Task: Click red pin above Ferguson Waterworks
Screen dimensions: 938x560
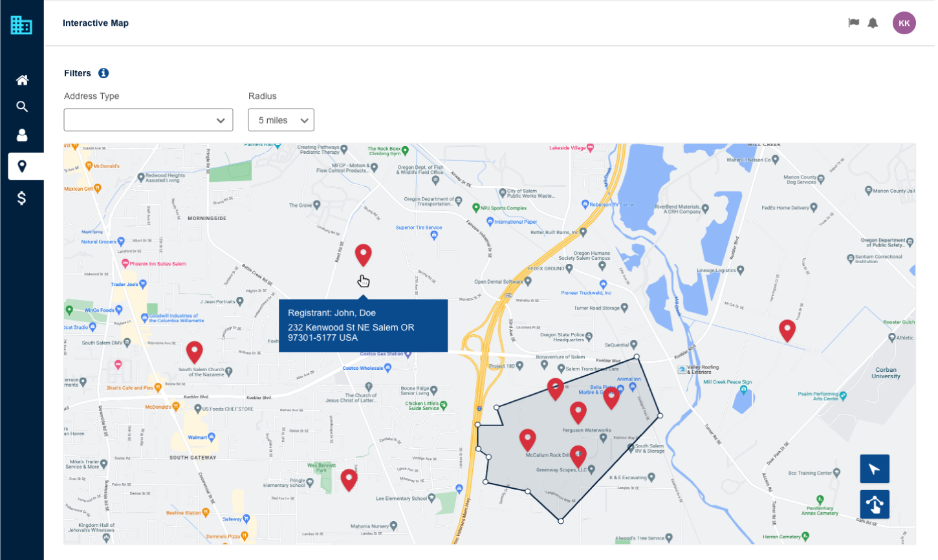Action: click(x=578, y=412)
